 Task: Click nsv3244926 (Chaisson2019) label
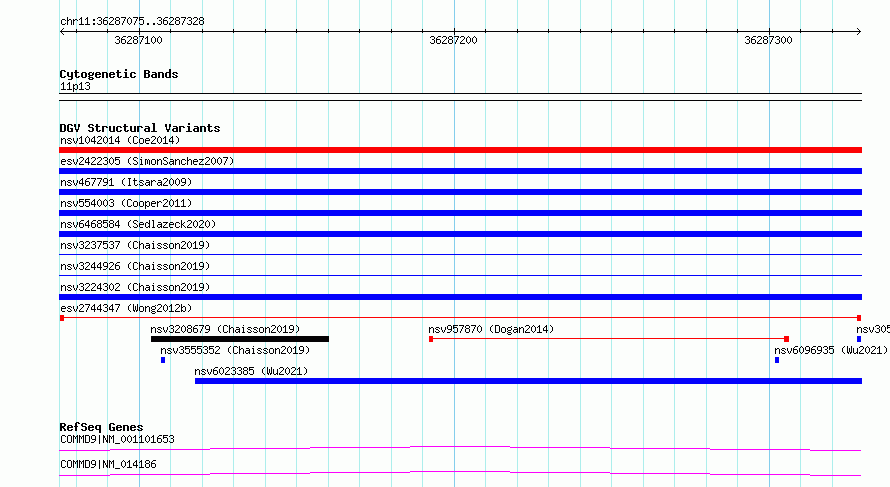pos(135,266)
